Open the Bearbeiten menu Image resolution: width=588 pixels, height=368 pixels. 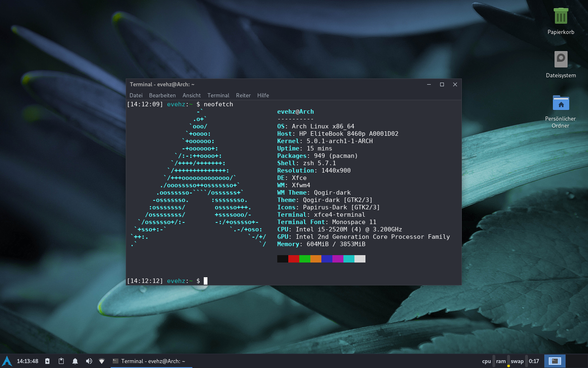pos(162,95)
